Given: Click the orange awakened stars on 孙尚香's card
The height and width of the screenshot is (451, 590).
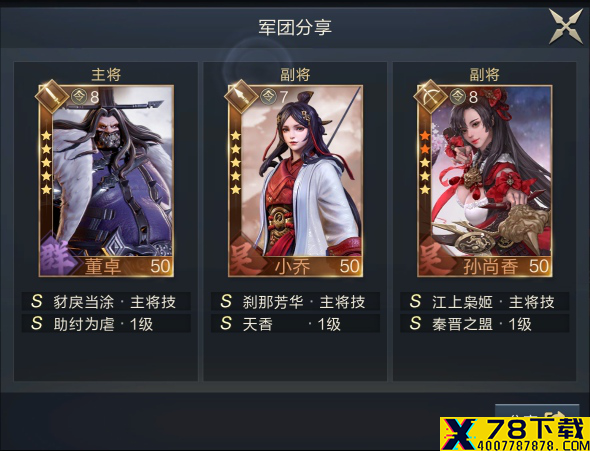Looking at the screenshot, I should [425, 142].
